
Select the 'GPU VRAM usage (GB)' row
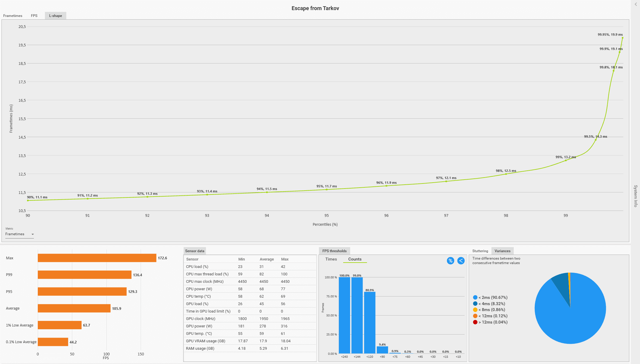(250, 341)
